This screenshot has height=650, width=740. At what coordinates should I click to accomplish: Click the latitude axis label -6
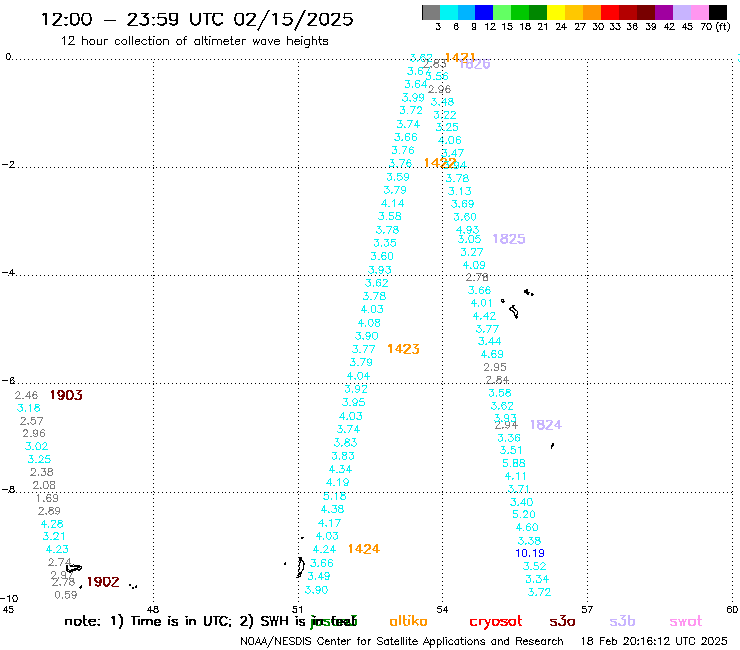tap(8, 380)
